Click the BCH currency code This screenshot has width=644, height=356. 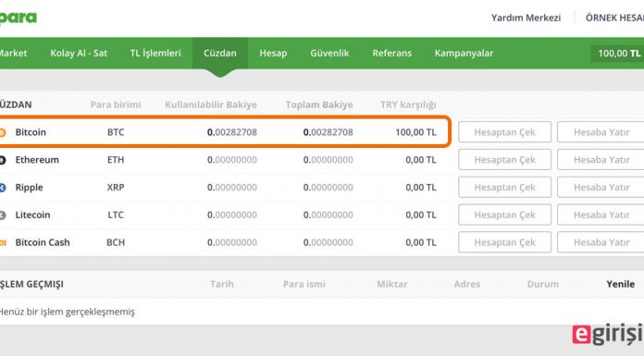coord(116,242)
